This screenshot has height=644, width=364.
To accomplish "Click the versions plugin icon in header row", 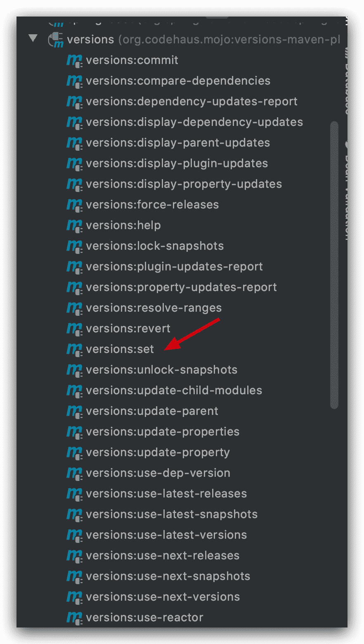I will (56, 40).
